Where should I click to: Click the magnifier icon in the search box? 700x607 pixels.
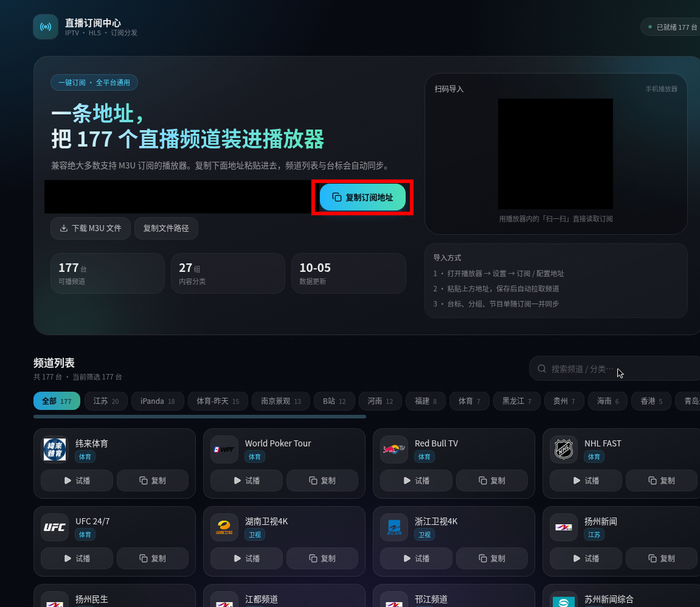pos(542,369)
